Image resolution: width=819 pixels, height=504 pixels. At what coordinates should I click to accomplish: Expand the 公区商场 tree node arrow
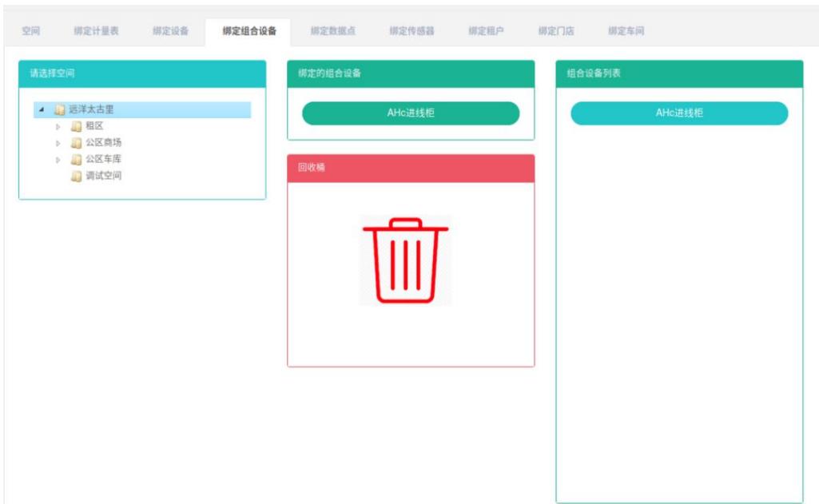coord(58,143)
